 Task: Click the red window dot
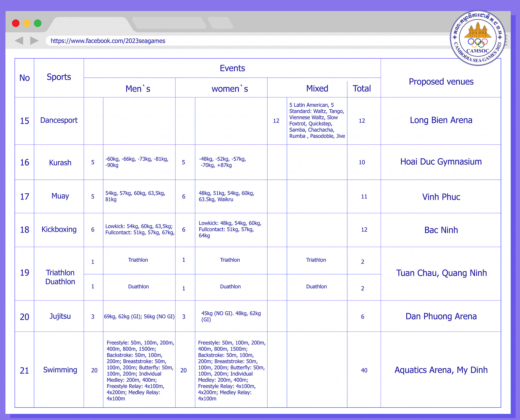(x=16, y=23)
